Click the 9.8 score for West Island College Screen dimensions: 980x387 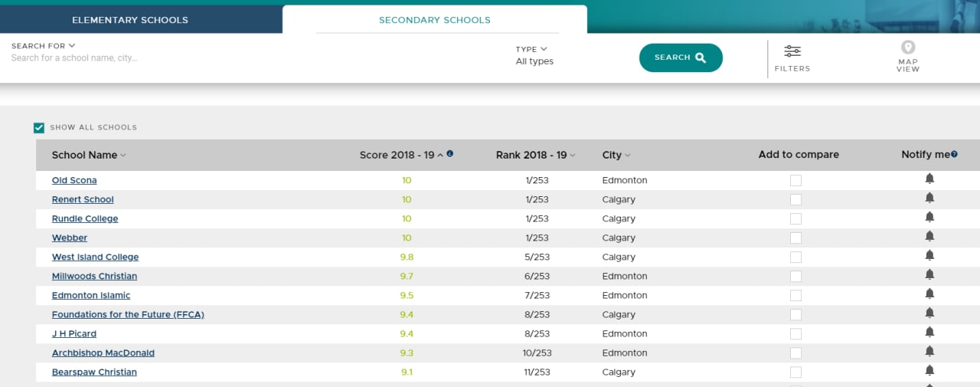[x=407, y=257]
